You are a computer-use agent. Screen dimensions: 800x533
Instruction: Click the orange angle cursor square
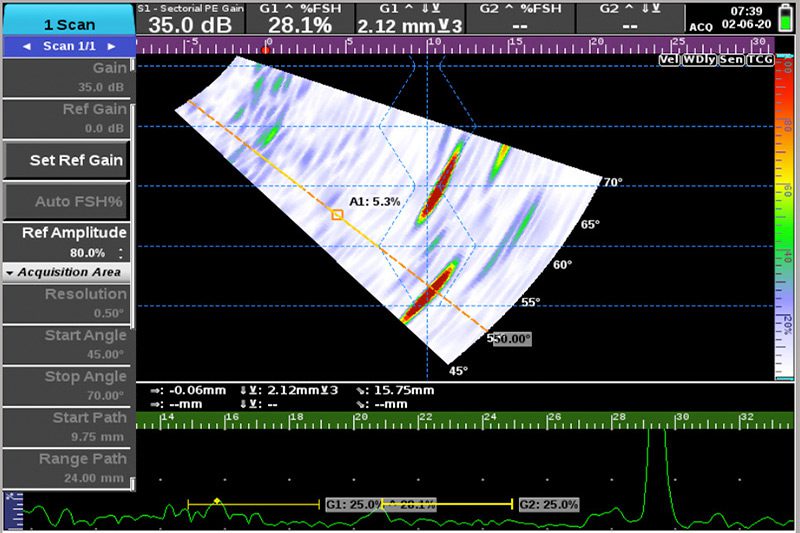pyautogui.click(x=337, y=215)
